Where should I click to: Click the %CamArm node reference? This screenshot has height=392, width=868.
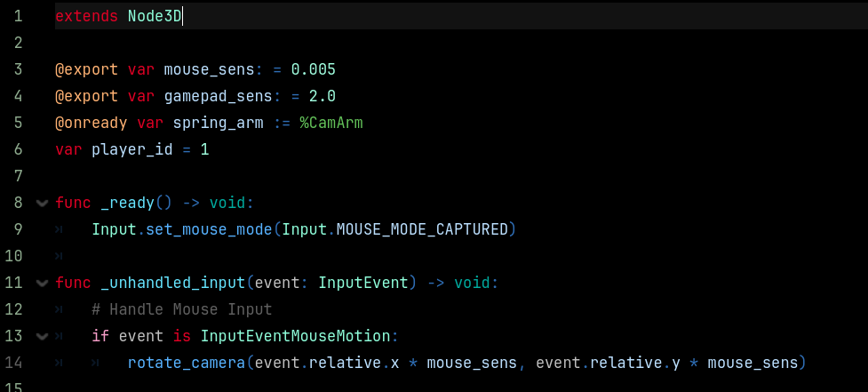pos(330,123)
